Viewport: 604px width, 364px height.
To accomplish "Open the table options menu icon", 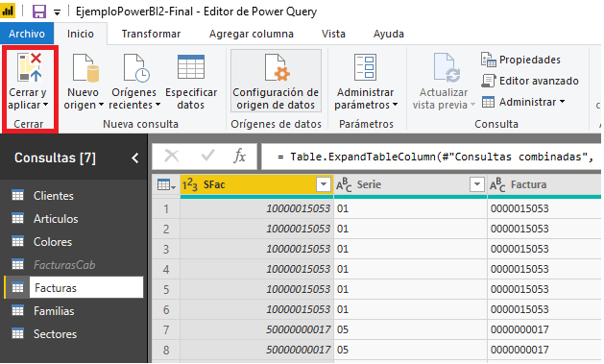I will pos(166,185).
